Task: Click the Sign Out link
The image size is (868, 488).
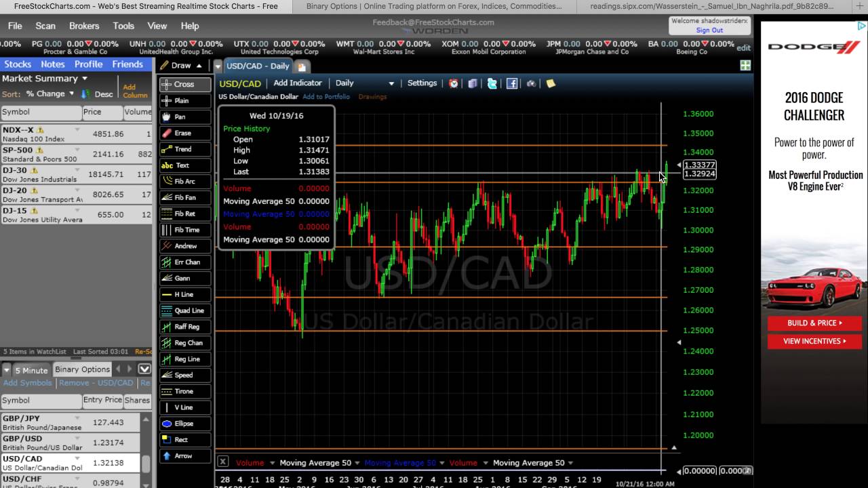Action: point(709,30)
